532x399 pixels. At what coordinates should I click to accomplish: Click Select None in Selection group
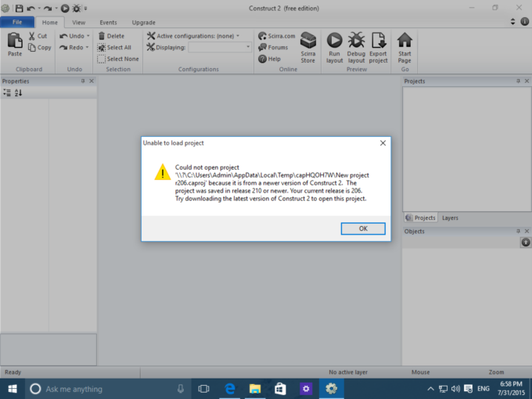(x=118, y=59)
